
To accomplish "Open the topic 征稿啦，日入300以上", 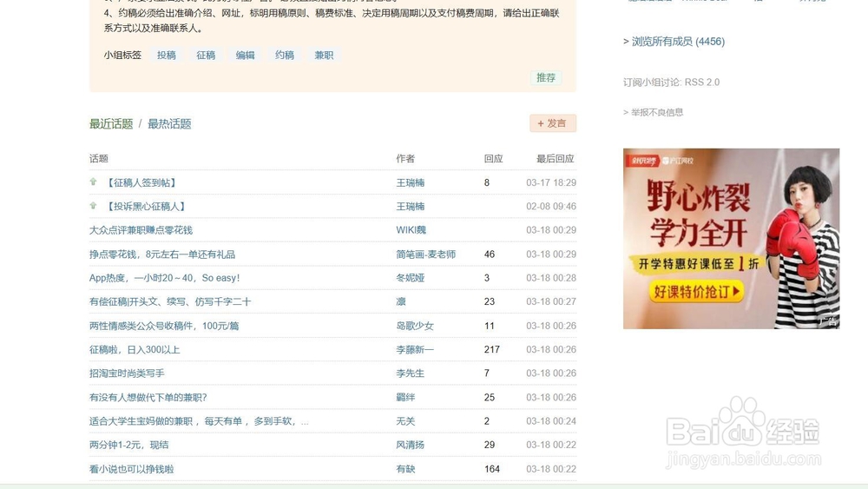I will click(135, 349).
